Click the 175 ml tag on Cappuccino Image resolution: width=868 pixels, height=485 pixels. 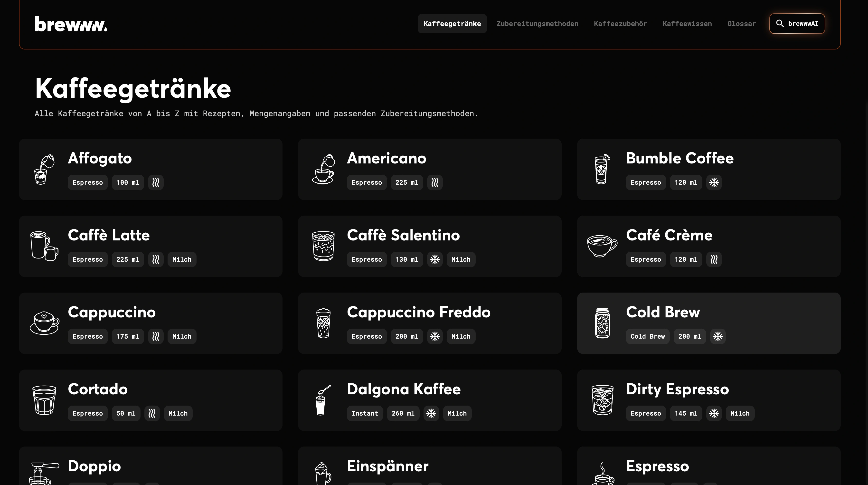coord(128,336)
